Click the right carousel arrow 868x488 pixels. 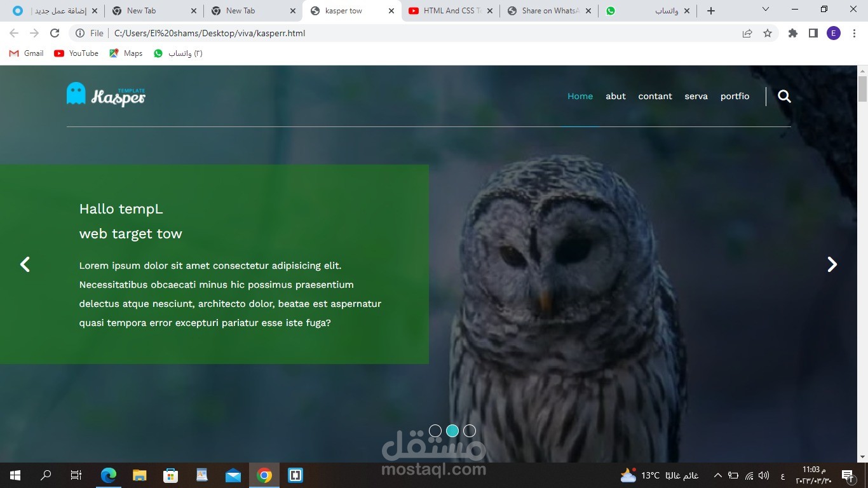coord(832,264)
